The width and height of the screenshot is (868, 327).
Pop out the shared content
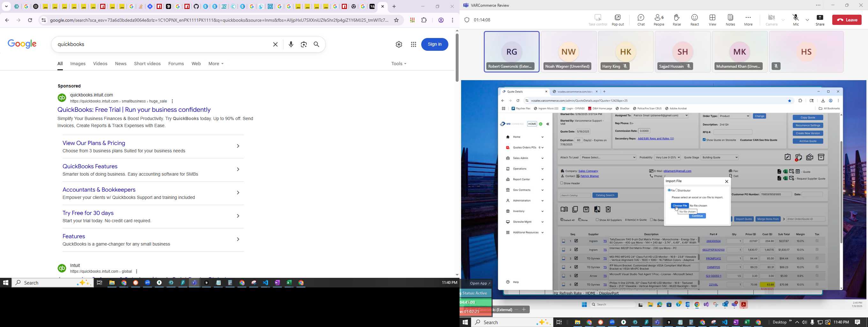point(617,20)
